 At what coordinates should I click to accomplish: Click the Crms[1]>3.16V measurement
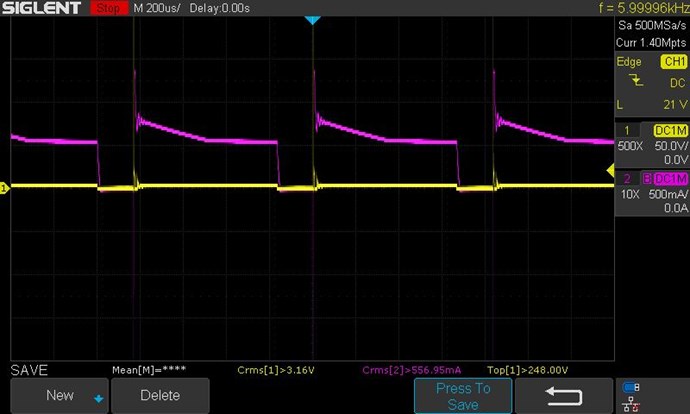click(275, 370)
